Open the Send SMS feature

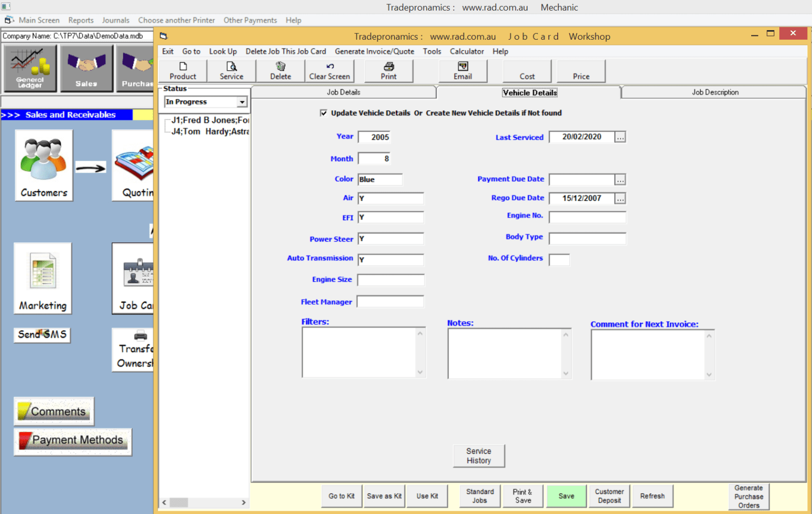pos(42,335)
